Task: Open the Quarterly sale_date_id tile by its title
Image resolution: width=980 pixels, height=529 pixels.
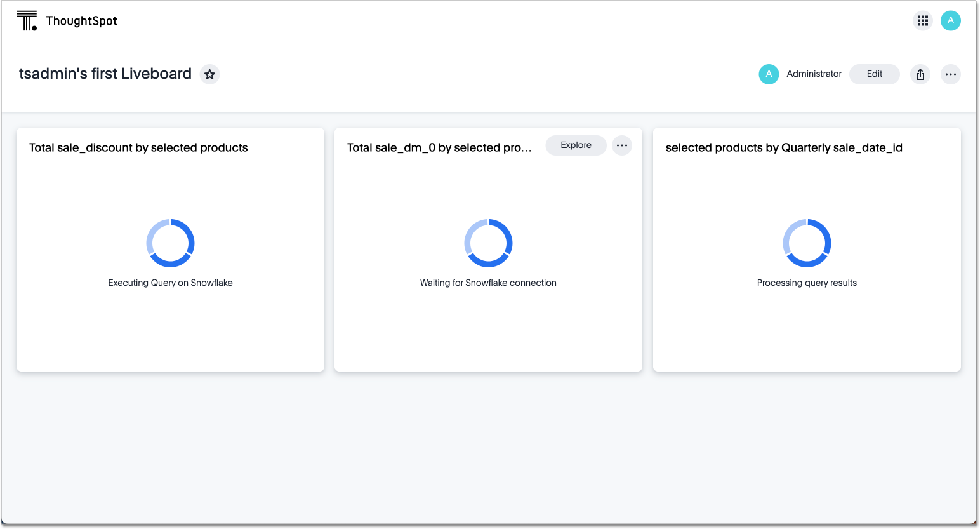Action: point(785,147)
